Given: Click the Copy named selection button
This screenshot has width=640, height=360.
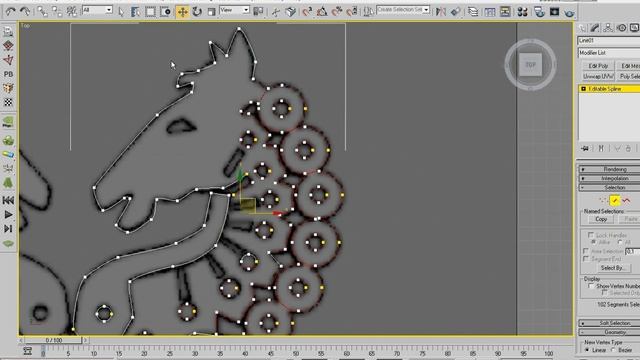Looking at the screenshot, I should (601, 219).
